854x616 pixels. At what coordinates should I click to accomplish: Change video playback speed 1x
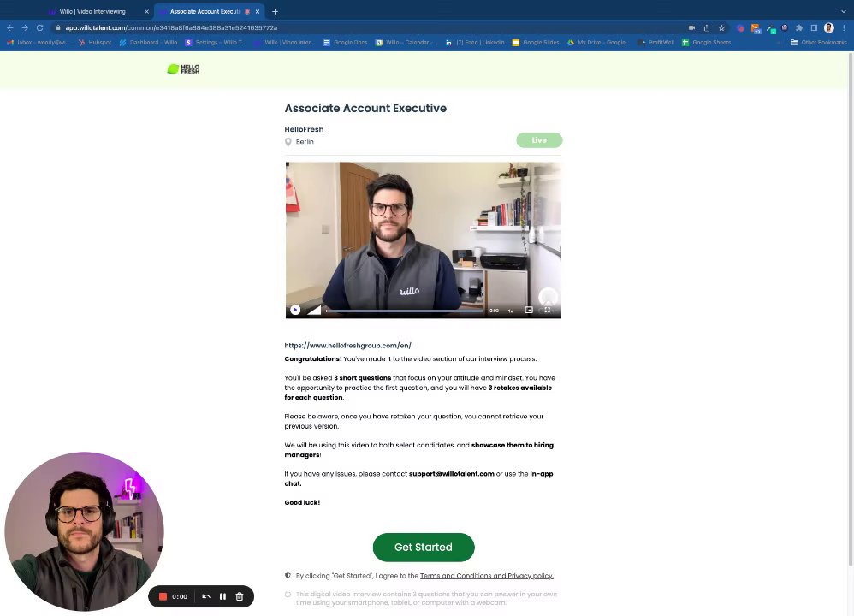pos(510,311)
